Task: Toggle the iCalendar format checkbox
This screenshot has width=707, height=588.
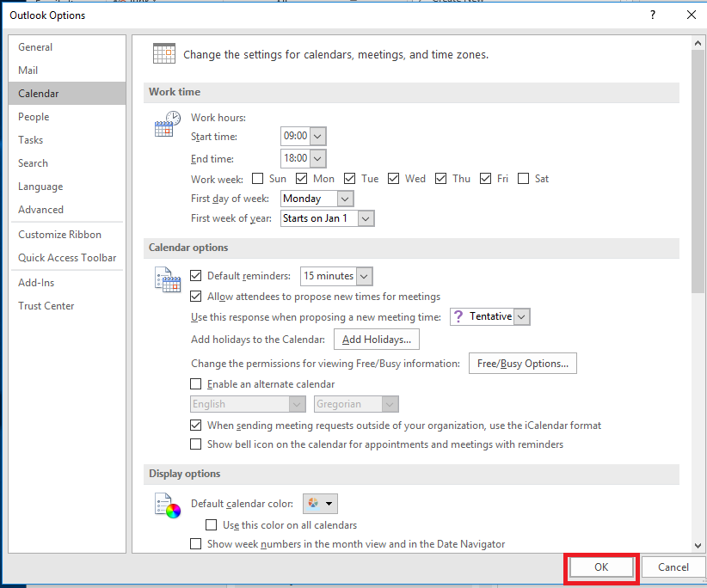Action: [196, 425]
